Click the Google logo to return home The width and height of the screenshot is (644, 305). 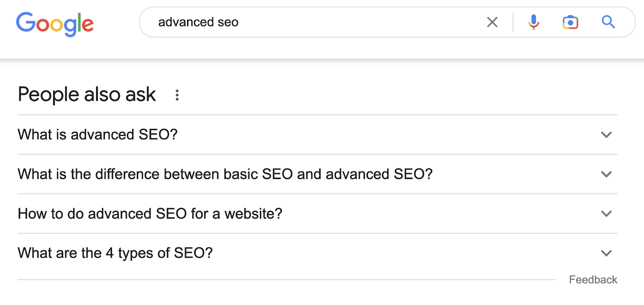pos(55,23)
